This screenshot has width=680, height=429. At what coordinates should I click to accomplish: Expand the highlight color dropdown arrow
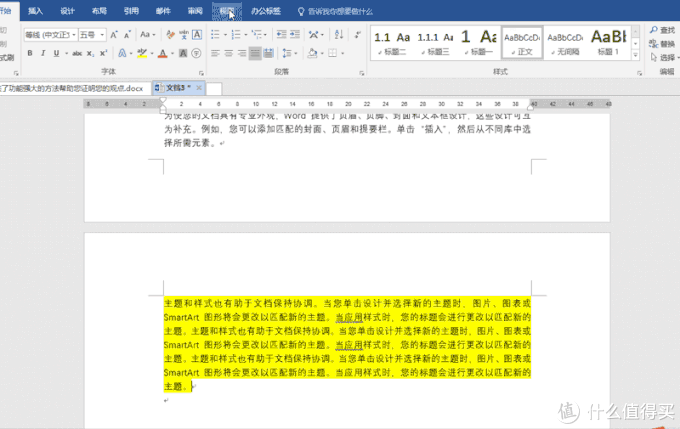coord(152,53)
